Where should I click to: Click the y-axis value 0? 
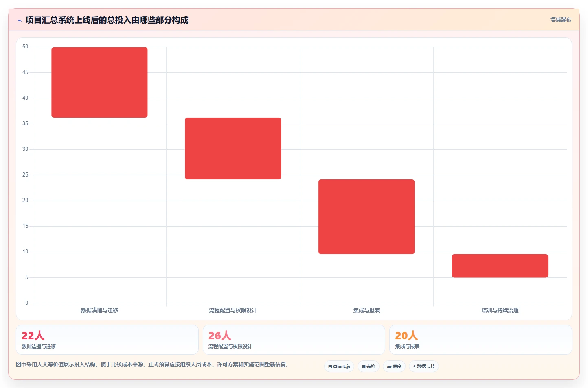click(27, 303)
